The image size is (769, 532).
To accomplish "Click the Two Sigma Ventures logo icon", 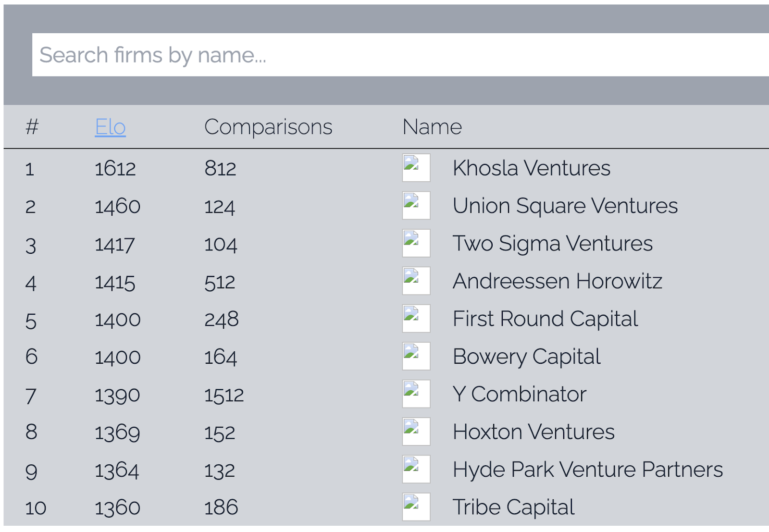I will click(416, 243).
